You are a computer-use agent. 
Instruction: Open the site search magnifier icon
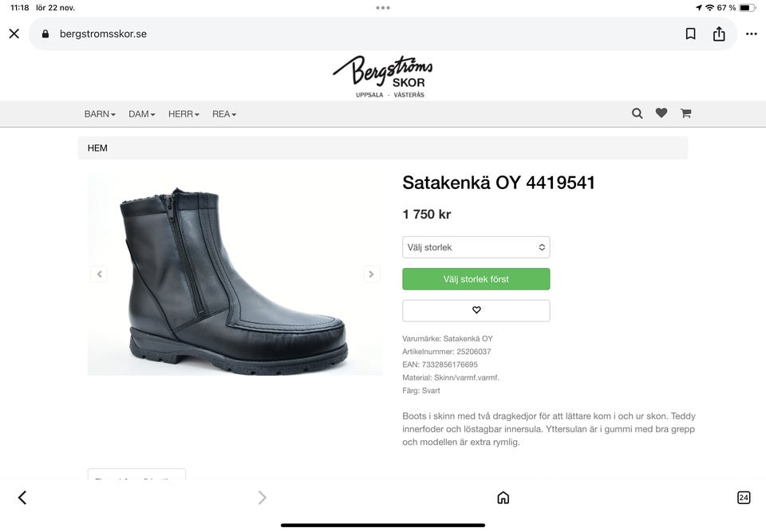coord(637,113)
